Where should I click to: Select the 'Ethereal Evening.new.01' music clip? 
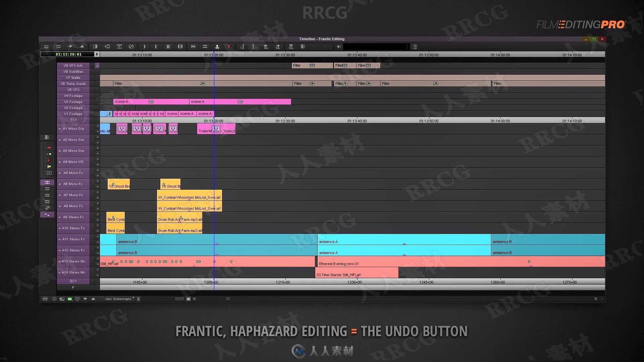tap(461, 261)
